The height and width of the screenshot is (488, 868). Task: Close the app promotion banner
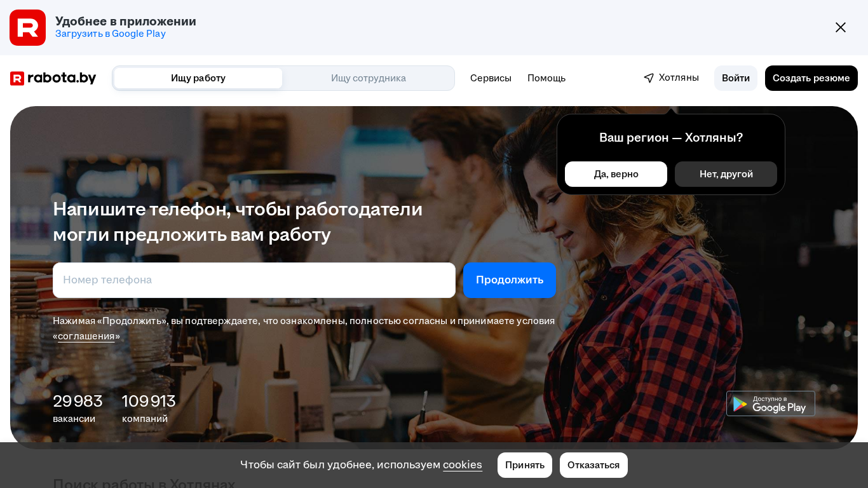pos(841,27)
